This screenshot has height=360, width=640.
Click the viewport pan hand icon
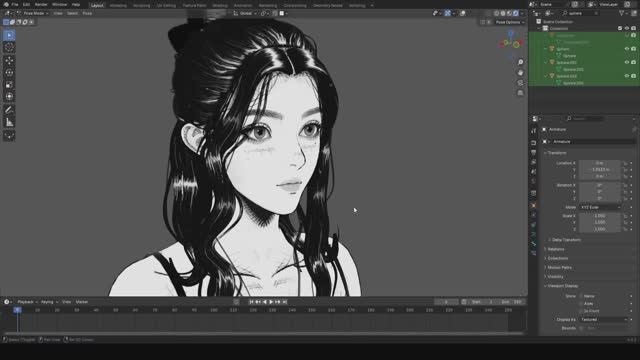click(x=520, y=72)
